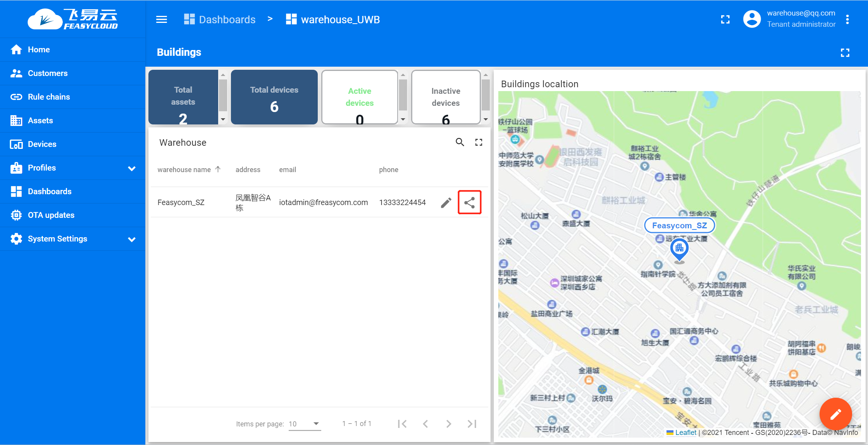Toggle the hamburger sidebar menu
Image resolution: width=868 pixels, height=445 pixels.
tap(162, 19)
